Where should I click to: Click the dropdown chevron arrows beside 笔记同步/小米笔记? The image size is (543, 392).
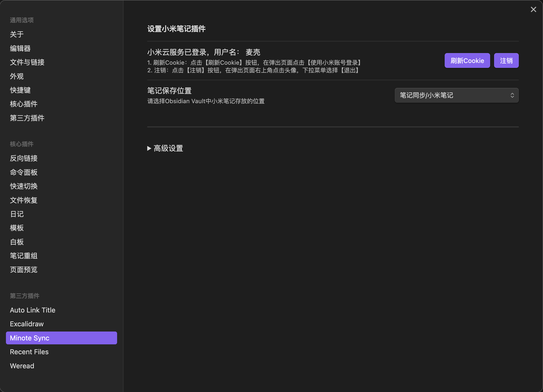click(512, 95)
